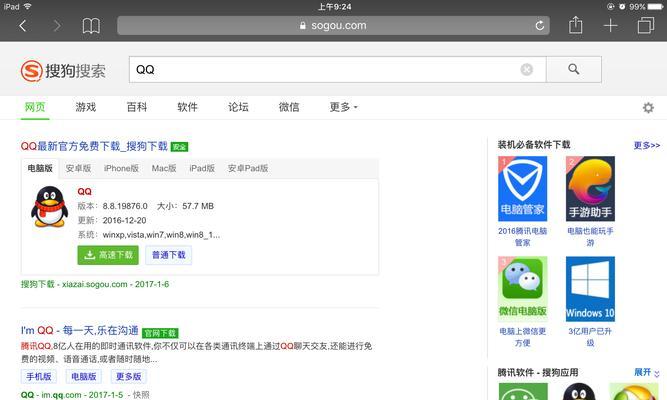The height and width of the screenshot is (400, 667).
Task: Click the magnifier search button
Action: (574, 69)
